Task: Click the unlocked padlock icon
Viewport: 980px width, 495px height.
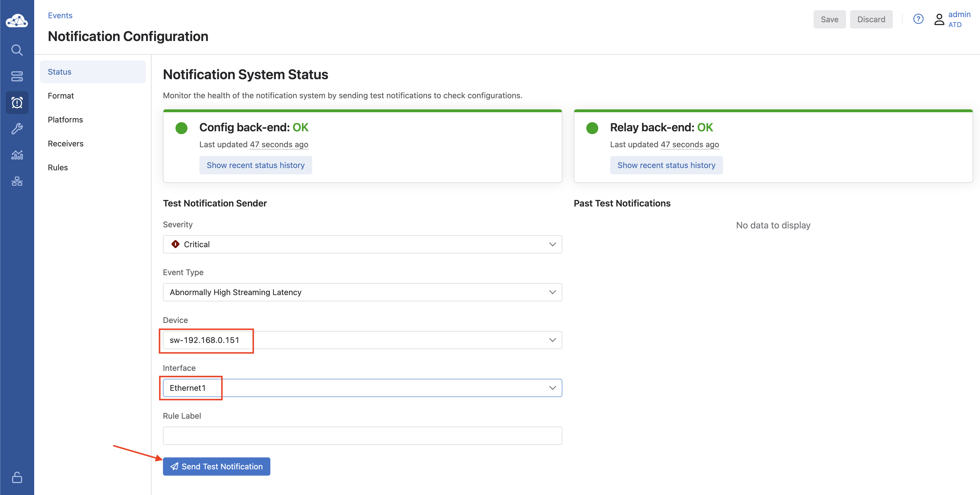Action: [x=17, y=477]
